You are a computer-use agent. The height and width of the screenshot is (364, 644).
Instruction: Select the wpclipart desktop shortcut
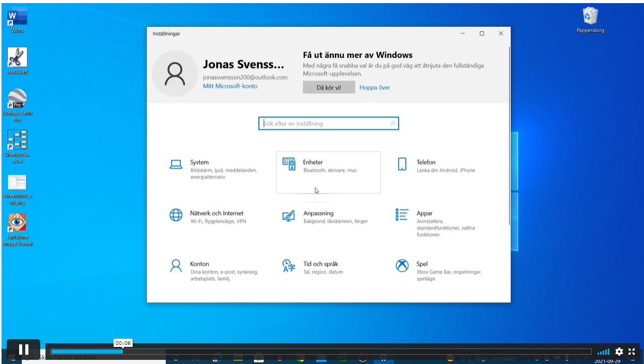pos(17,61)
